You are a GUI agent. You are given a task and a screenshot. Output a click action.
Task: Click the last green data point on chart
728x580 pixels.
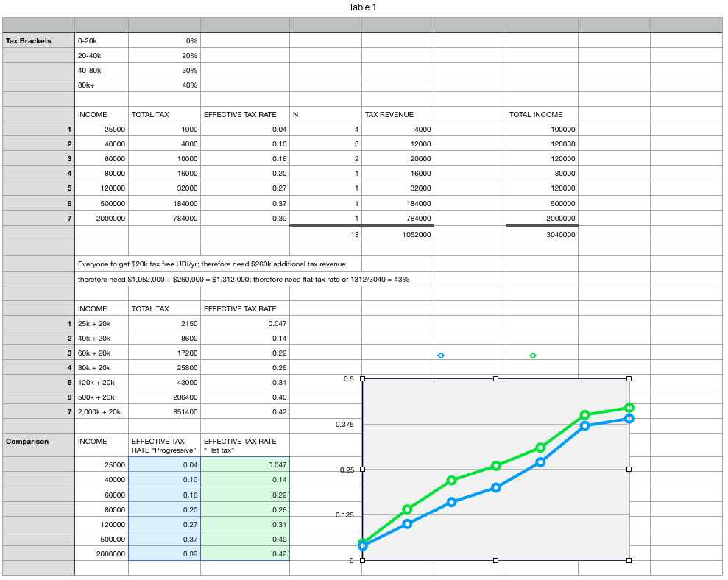(x=629, y=407)
